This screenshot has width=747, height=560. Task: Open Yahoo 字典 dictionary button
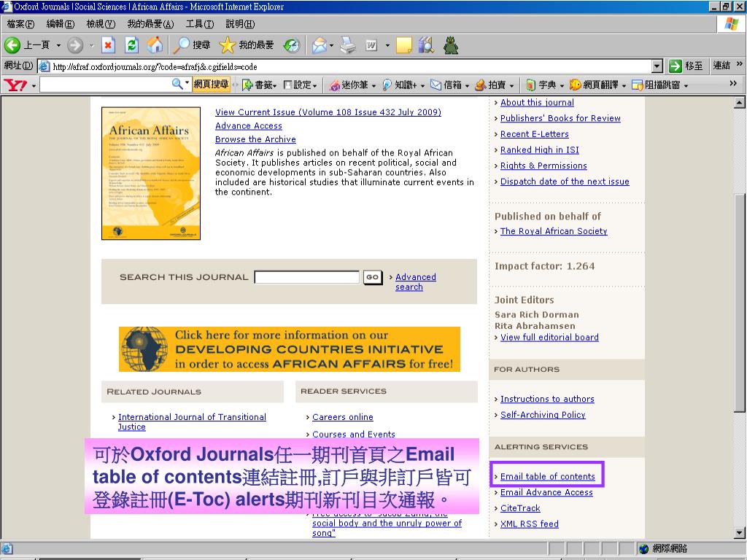(x=544, y=85)
